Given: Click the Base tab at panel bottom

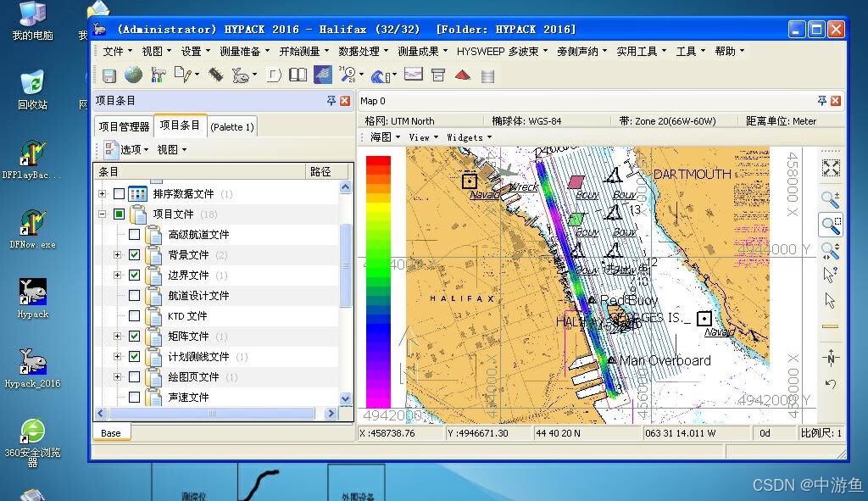Looking at the screenshot, I should coord(111,433).
